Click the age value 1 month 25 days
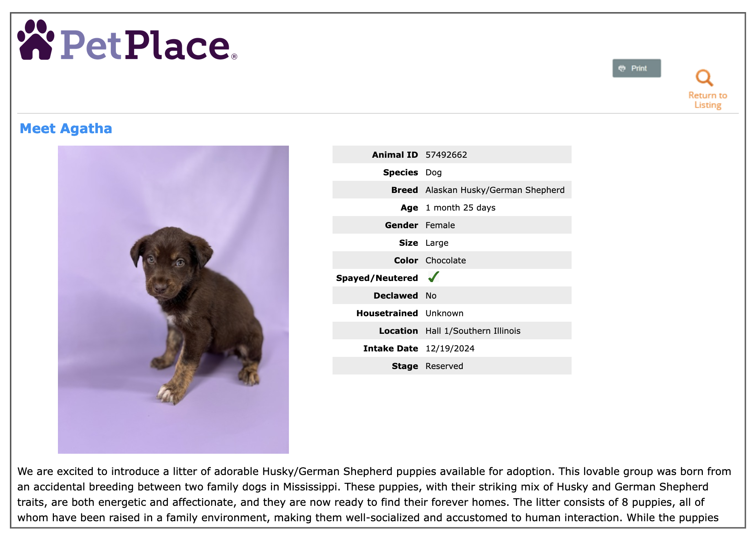This screenshot has height=537, width=756. pyautogui.click(x=460, y=208)
